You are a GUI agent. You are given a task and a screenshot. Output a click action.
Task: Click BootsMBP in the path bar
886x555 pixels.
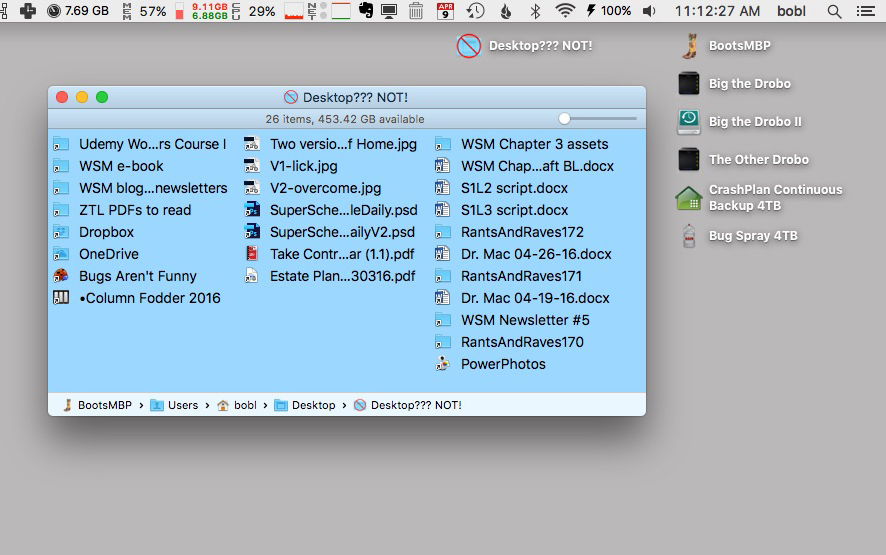(x=98, y=405)
